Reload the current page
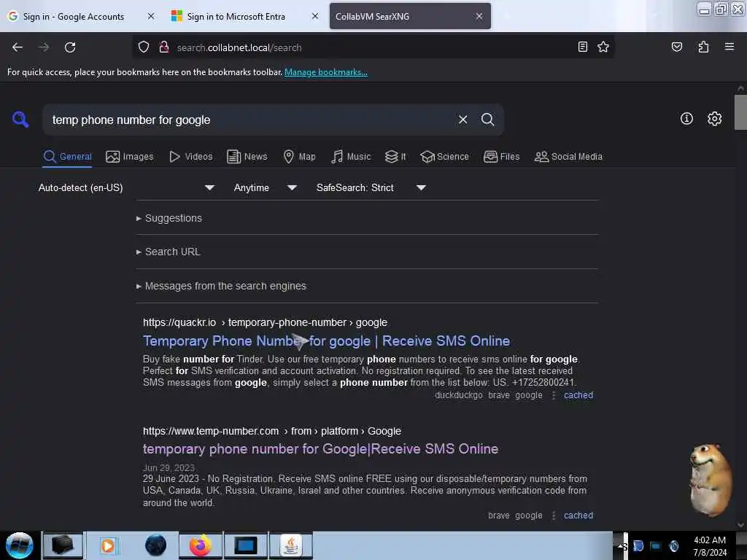Screen dimensions: 747x560 tap(70, 47)
